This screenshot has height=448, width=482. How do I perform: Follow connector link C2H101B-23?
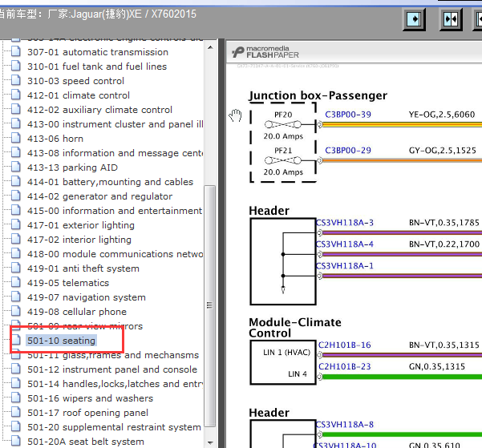pos(345,366)
